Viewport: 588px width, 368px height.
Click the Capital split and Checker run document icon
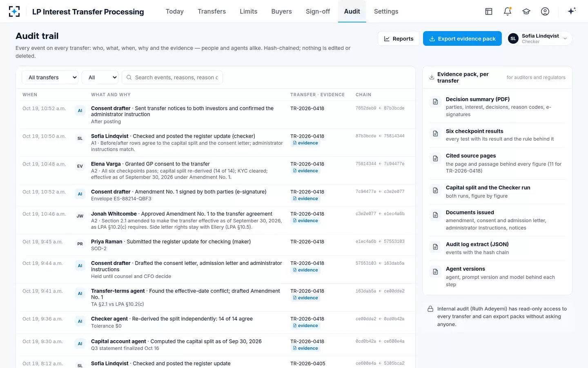[436, 190]
